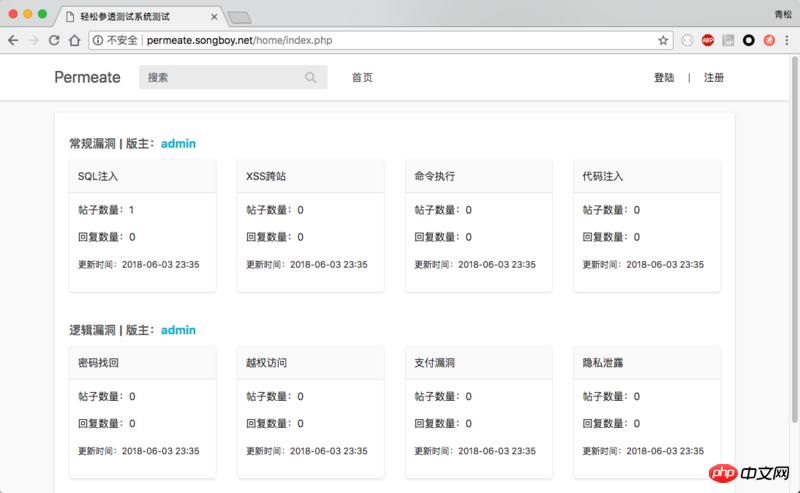Click the browser home icon

[75, 40]
